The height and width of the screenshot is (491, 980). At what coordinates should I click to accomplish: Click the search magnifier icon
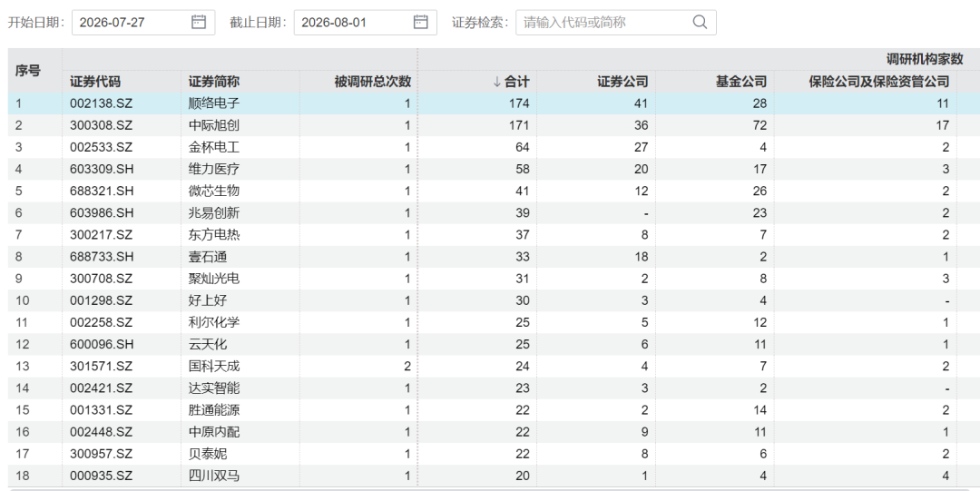tap(700, 23)
